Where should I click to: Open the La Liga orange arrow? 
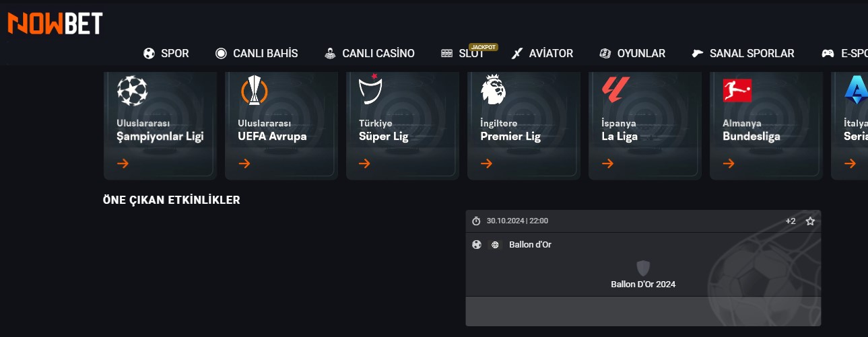tap(607, 163)
